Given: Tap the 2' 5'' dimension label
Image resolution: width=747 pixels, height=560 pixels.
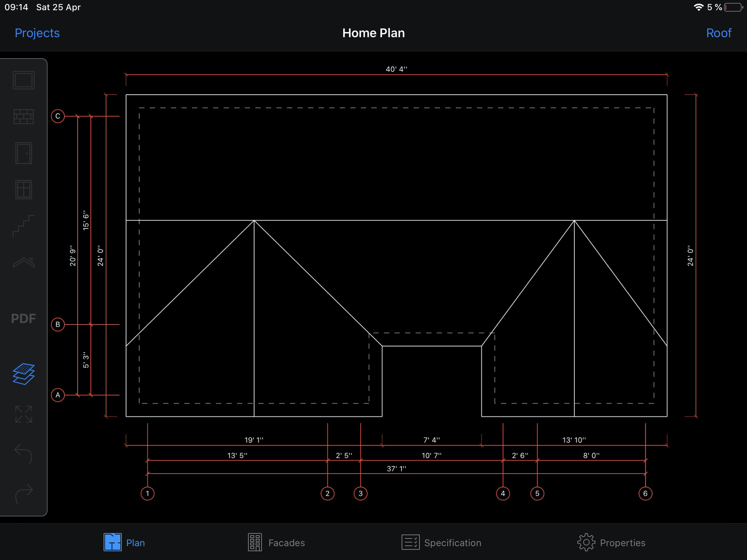Looking at the screenshot, I should click(x=344, y=455).
